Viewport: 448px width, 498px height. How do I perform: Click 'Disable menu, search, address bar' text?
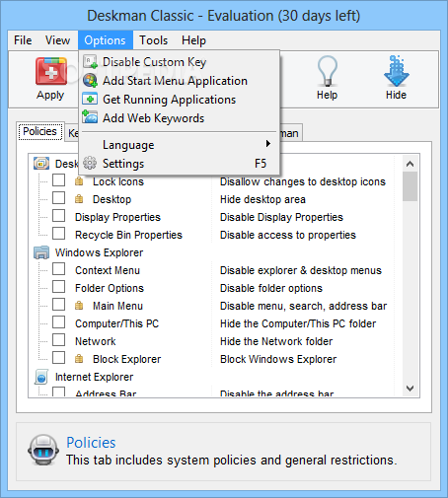point(303,306)
